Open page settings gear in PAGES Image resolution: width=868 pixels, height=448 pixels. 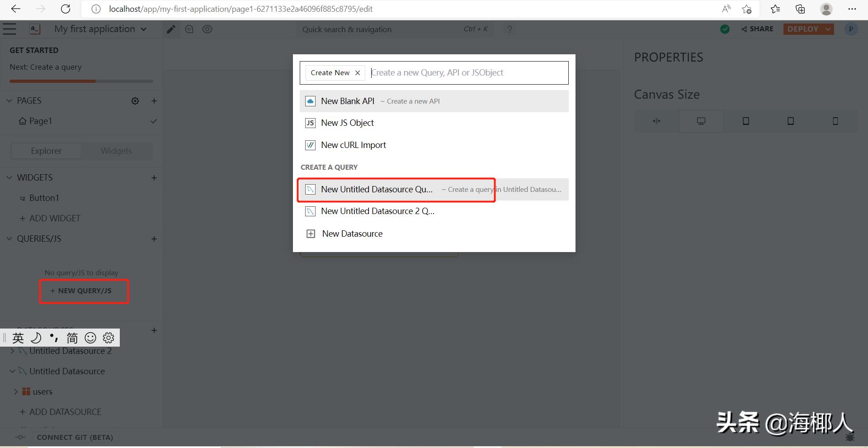pyautogui.click(x=135, y=101)
